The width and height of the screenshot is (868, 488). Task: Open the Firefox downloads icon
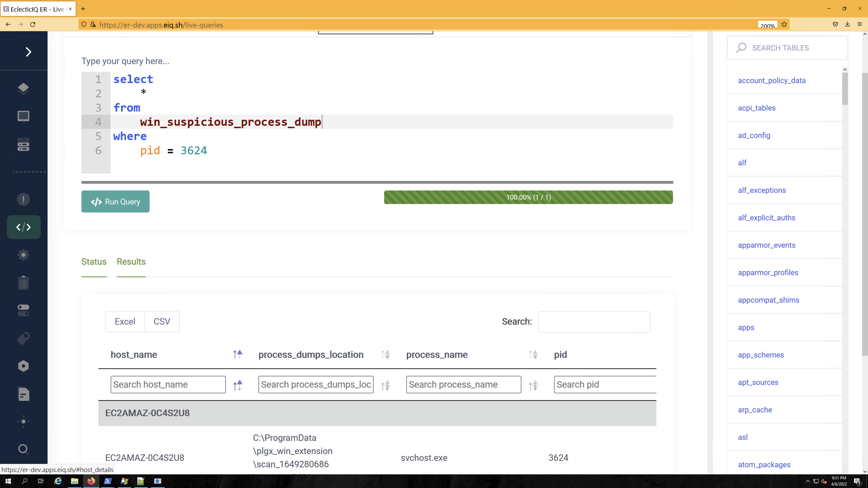pyautogui.click(x=847, y=24)
